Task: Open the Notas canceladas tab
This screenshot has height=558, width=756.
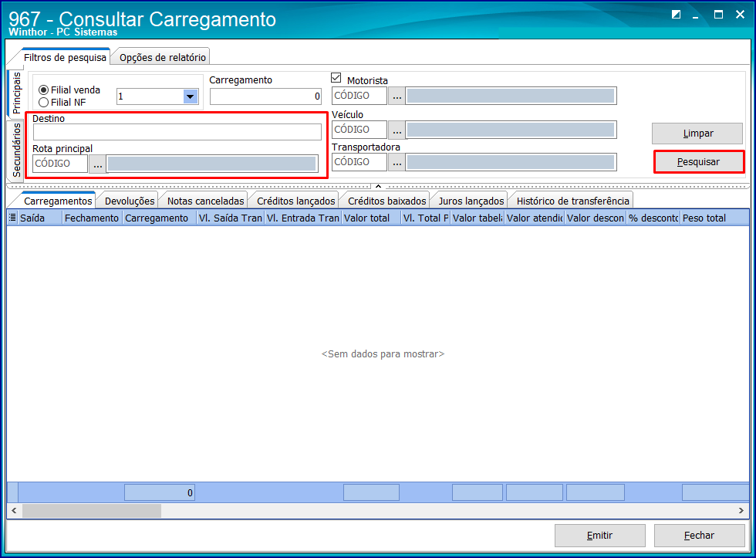Action: tap(205, 201)
